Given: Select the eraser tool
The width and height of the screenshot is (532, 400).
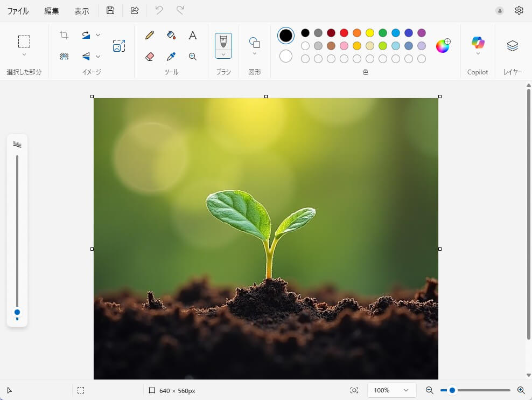Looking at the screenshot, I should pyautogui.click(x=150, y=57).
